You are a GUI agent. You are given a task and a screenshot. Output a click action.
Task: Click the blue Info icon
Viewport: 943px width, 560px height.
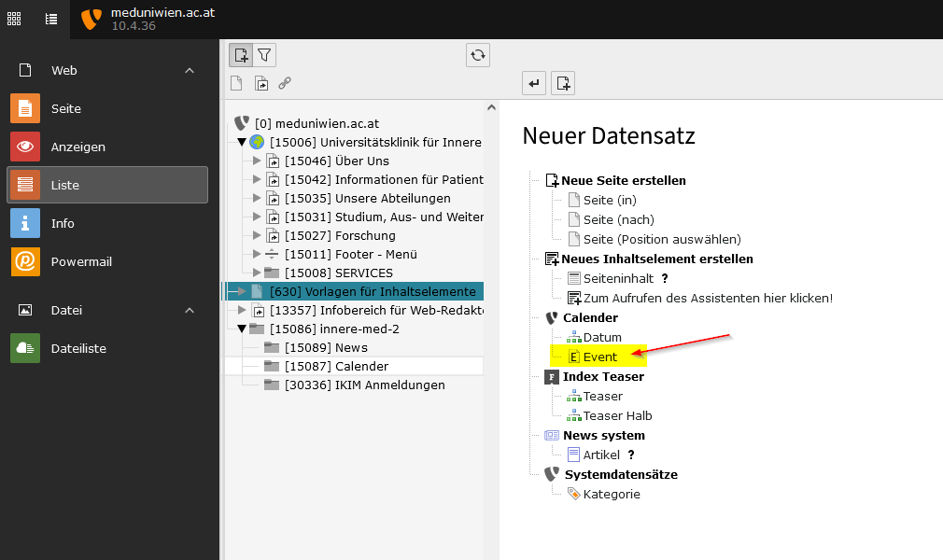(x=25, y=223)
